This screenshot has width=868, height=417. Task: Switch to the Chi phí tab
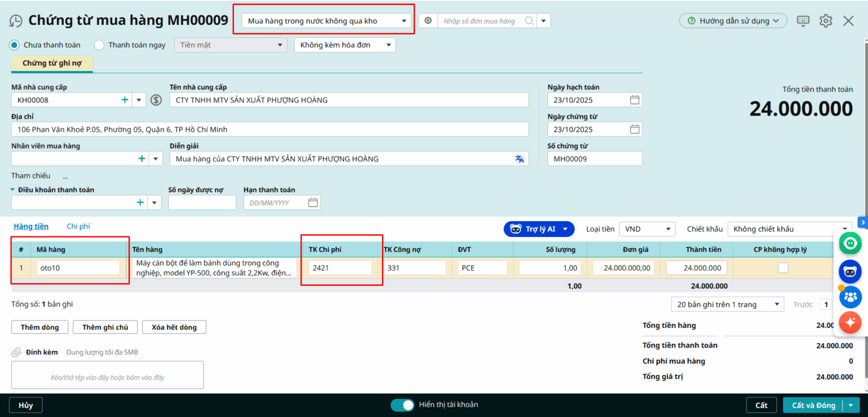tap(78, 226)
